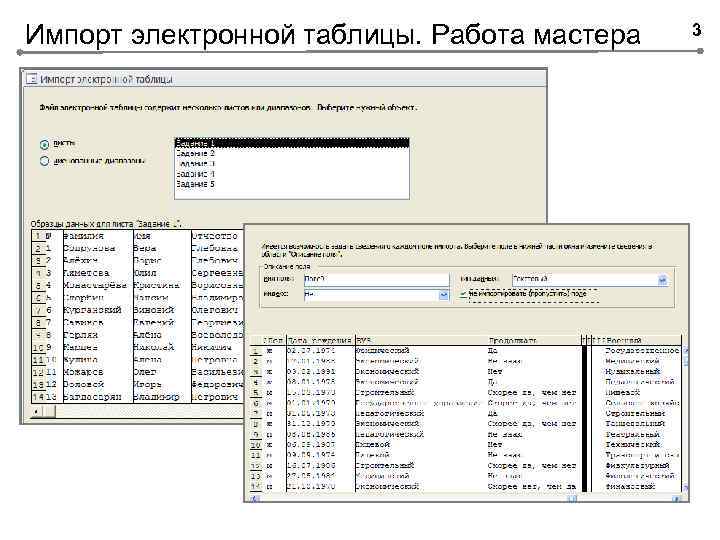Select row 5 header in field options grid

256,393
